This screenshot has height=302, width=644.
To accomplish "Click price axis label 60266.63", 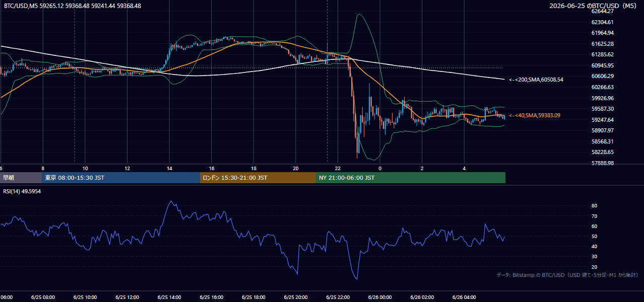I will click(x=602, y=87).
